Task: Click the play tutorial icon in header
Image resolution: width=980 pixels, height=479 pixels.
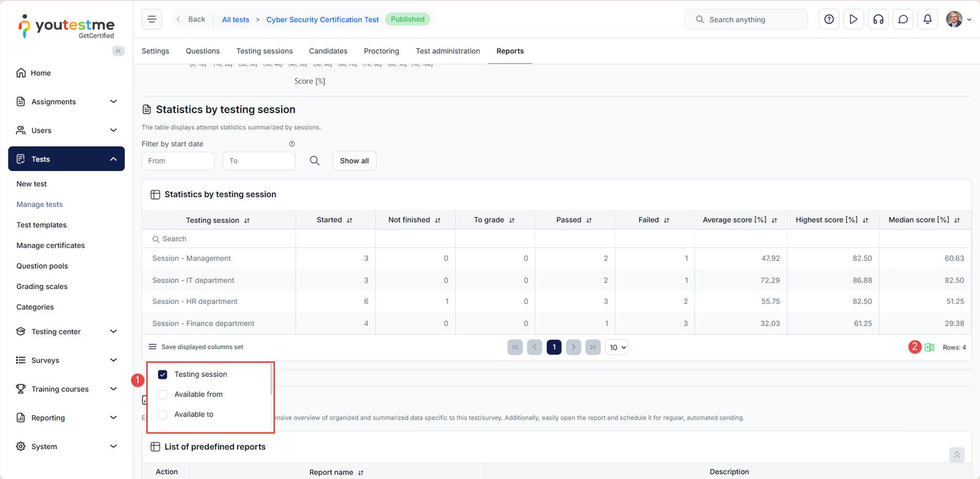Action: (853, 20)
